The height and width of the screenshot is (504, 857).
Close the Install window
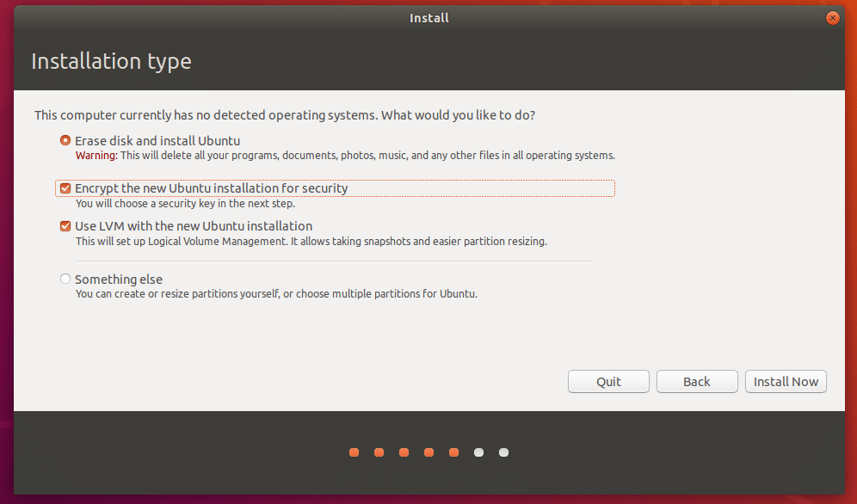[832, 18]
